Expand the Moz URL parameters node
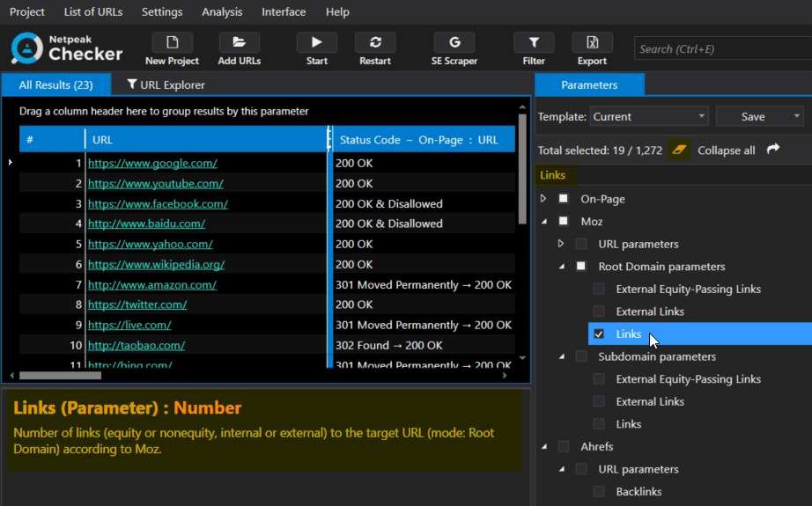Viewport: 812px width, 506px height. point(561,244)
